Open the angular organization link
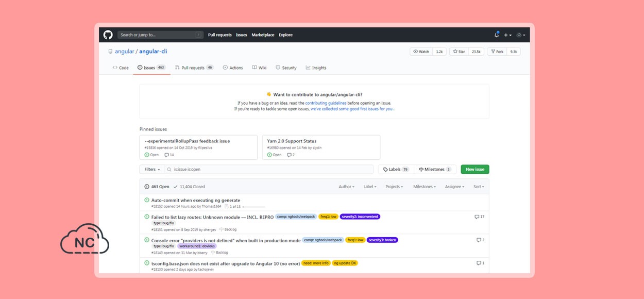The height and width of the screenshot is (299, 644). (124, 52)
